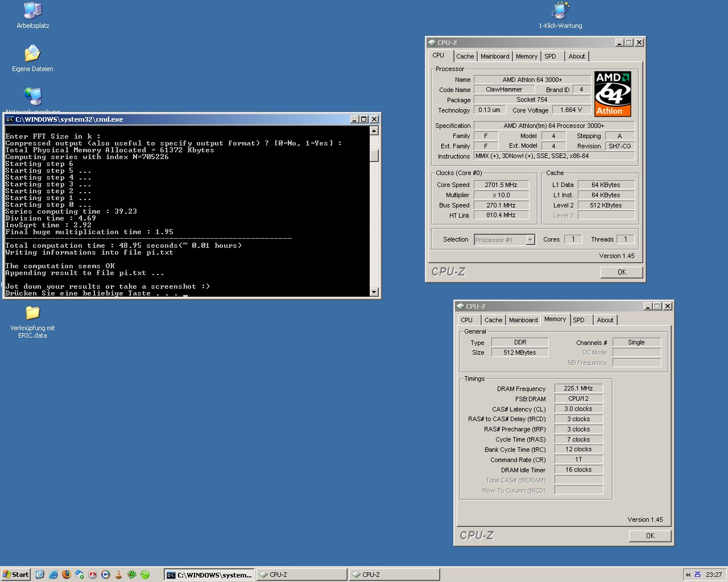Click the Socket 754 package field
The image size is (728, 582).
point(532,99)
